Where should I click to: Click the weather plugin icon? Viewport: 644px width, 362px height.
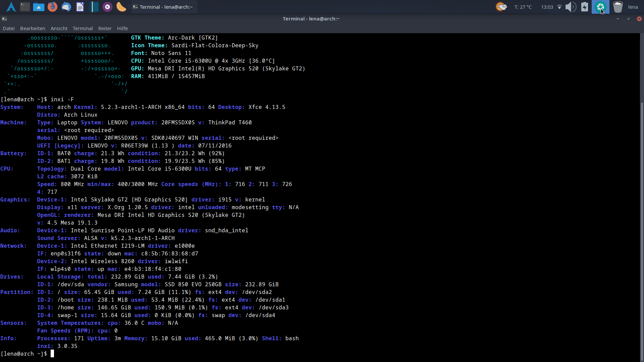[501, 7]
